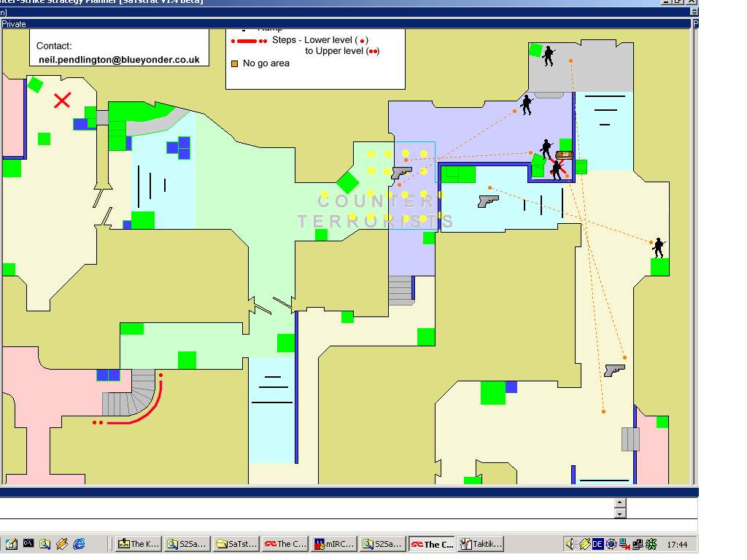Click the gray stairs below the purple corridor
The height and width of the screenshot is (560, 747).
[x=400, y=290]
